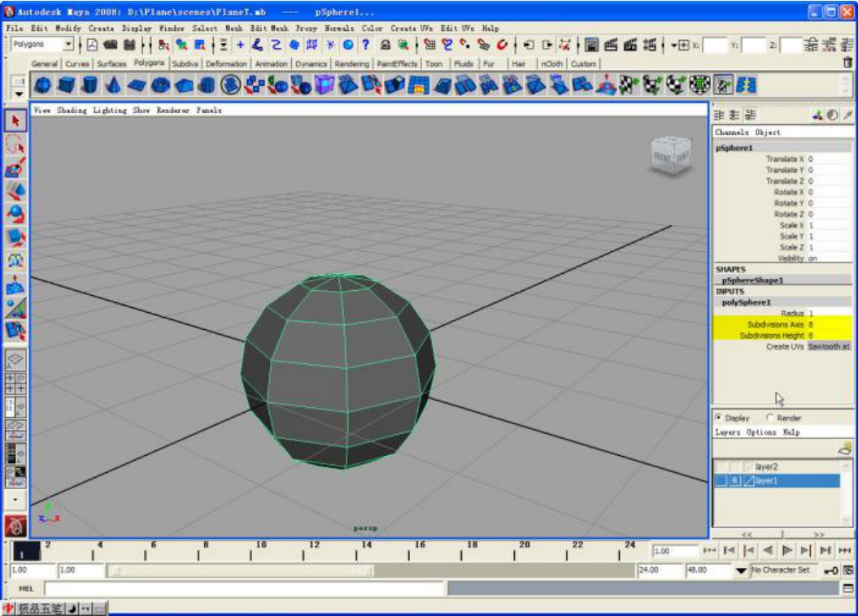
Task: Click the snap to grids icon
Action: [x=430, y=45]
